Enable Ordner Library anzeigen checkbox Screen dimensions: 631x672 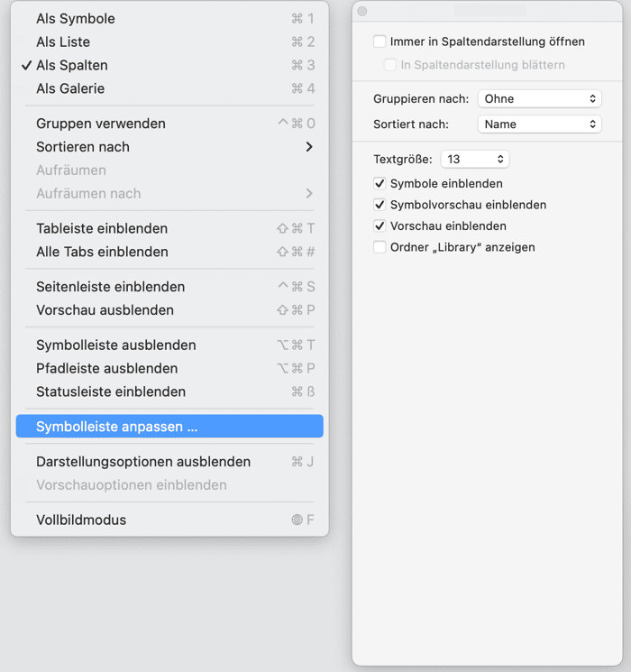tap(380, 247)
